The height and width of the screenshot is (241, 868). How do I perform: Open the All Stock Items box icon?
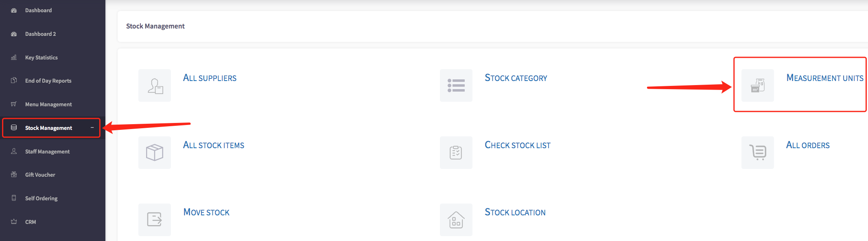[x=155, y=153]
